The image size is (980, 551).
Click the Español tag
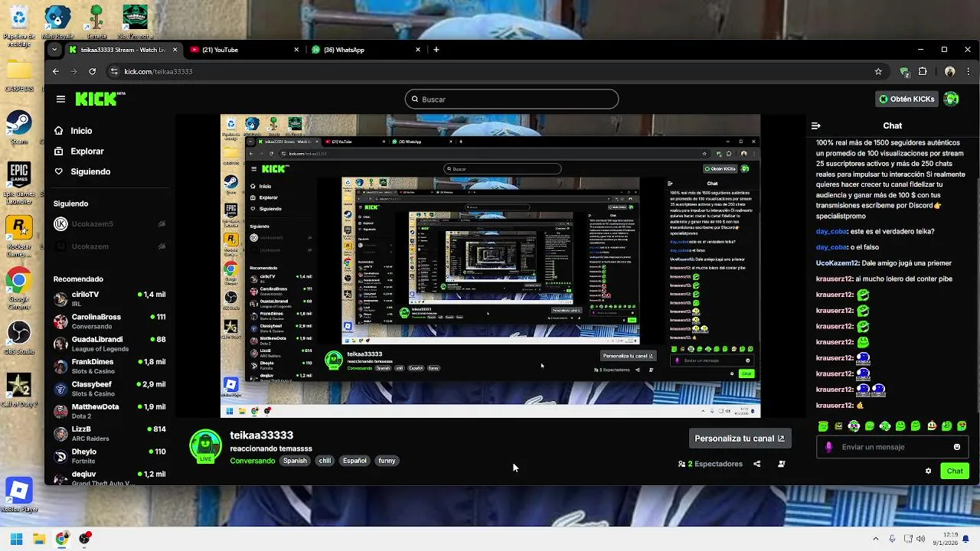click(x=354, y=461)
